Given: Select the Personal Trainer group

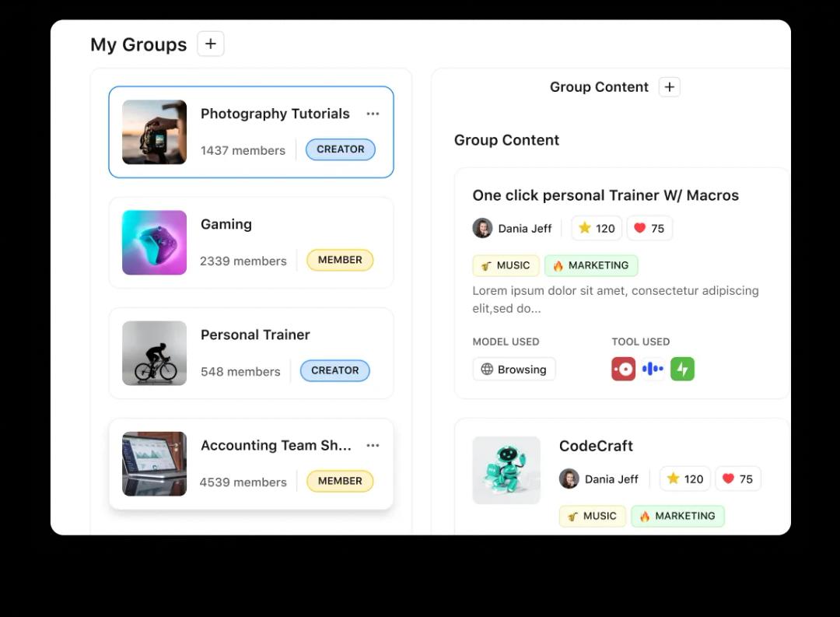Looking at the screenshot, I should (250, 353).
